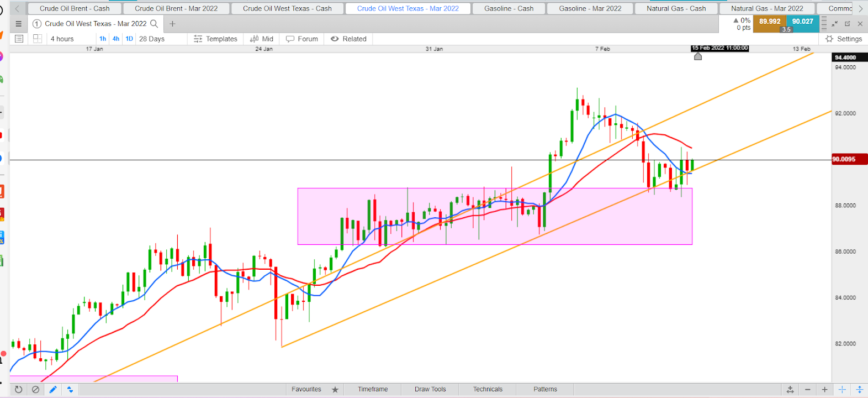This screenshot has height=398, width=868.
Task: Expand the Timeframe menu
Action: click(x=373, y=389)
